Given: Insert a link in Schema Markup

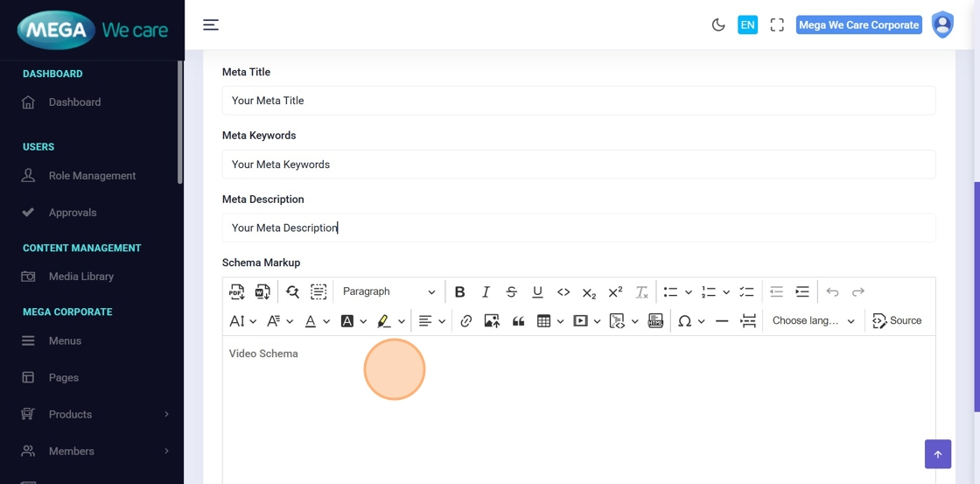Looking at the screenshot, I should click(466, 321).
